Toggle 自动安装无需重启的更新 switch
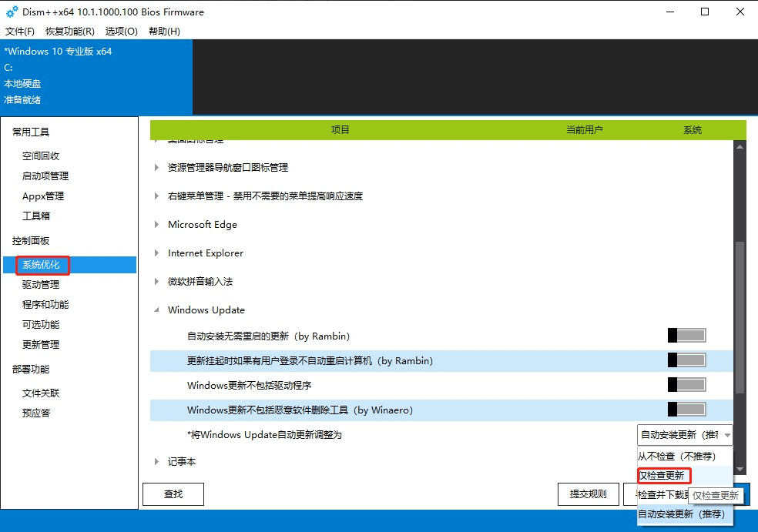Viewport: 758px width, 532px height. [686, 336]
